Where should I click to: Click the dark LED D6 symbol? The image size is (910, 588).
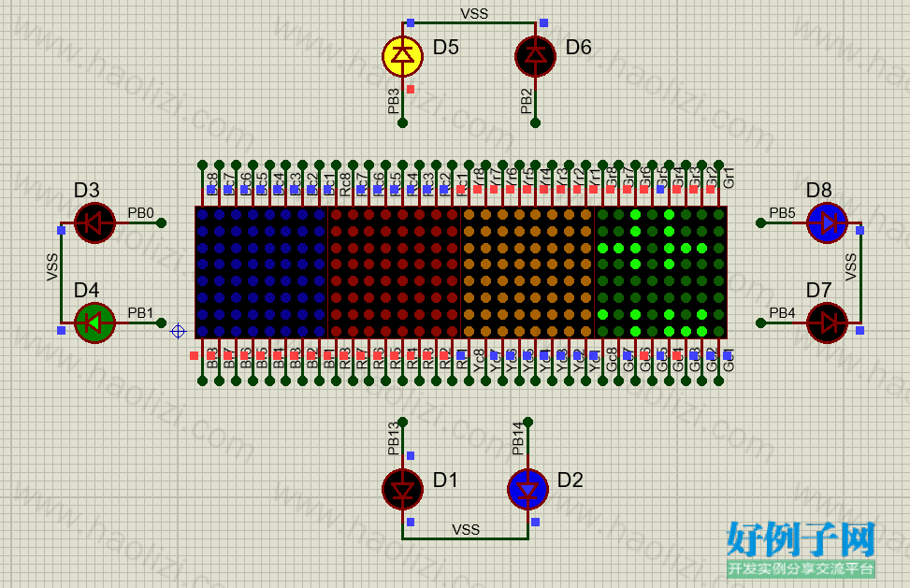(x=535, y=56)
